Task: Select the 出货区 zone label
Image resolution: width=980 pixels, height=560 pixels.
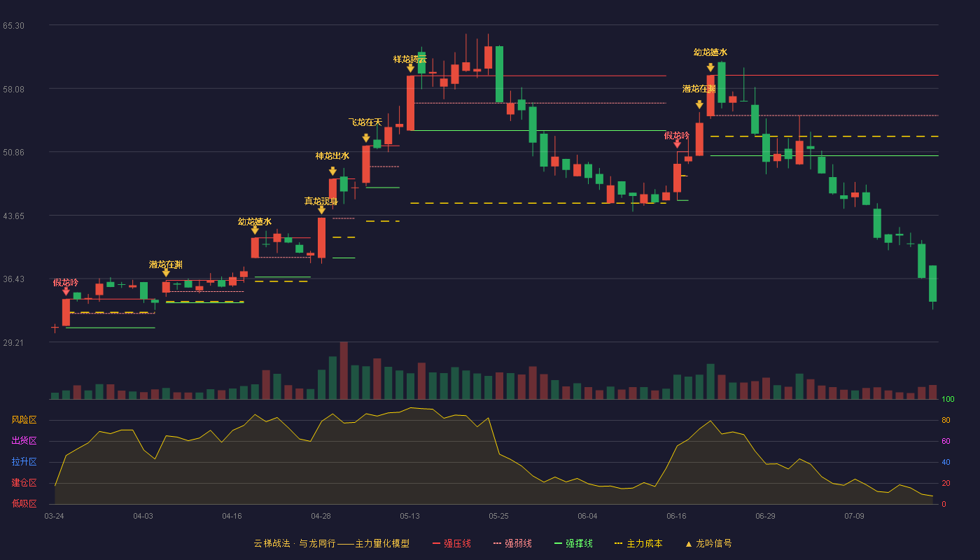Action: (x=24, y=441)
